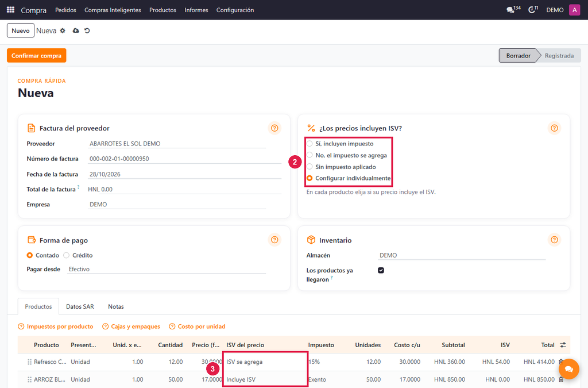Select 'Sin impuesto aplicado' option
588x388 pixels.
click(310, 167)
